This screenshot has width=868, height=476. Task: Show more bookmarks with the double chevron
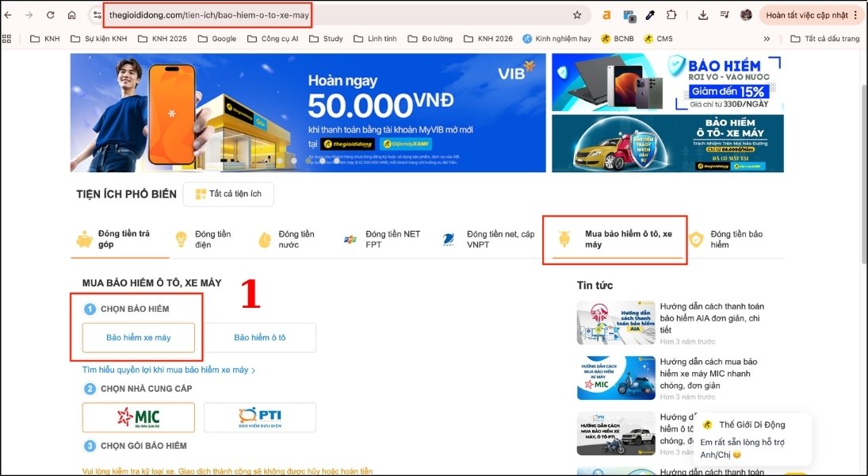pyautogui.click(x=767, y=39)
